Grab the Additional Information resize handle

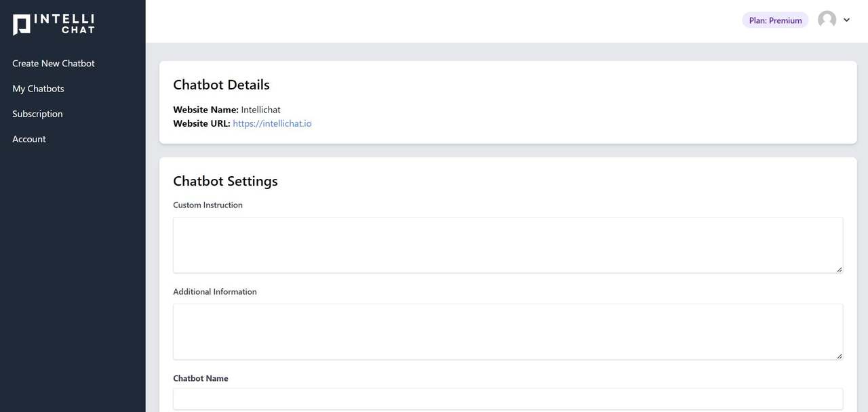[x=839, y=356]
